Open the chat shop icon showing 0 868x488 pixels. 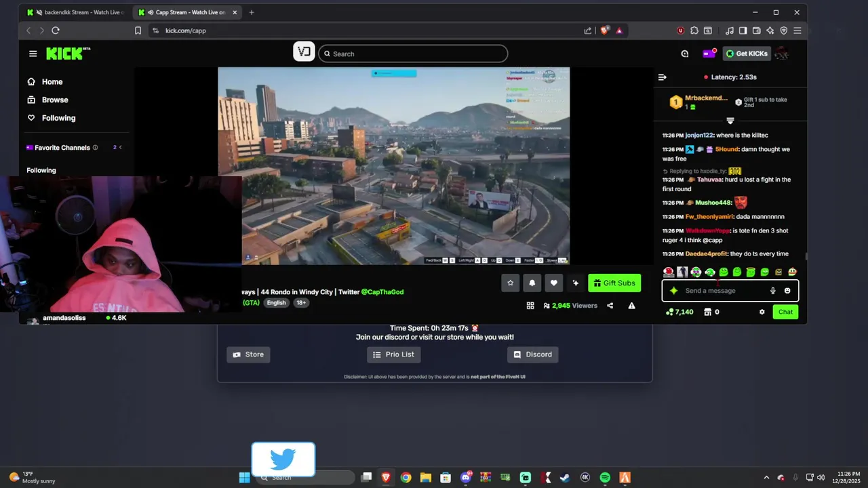711,312
